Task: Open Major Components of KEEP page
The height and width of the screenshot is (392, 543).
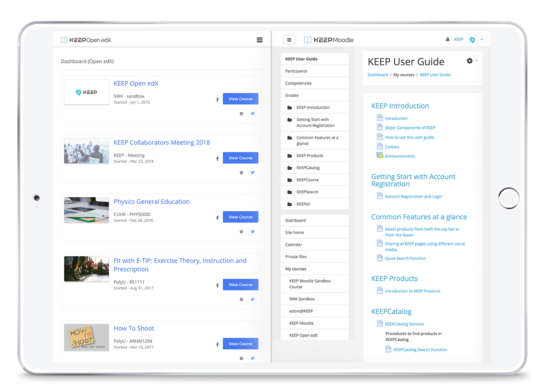Action: point(410,128)
